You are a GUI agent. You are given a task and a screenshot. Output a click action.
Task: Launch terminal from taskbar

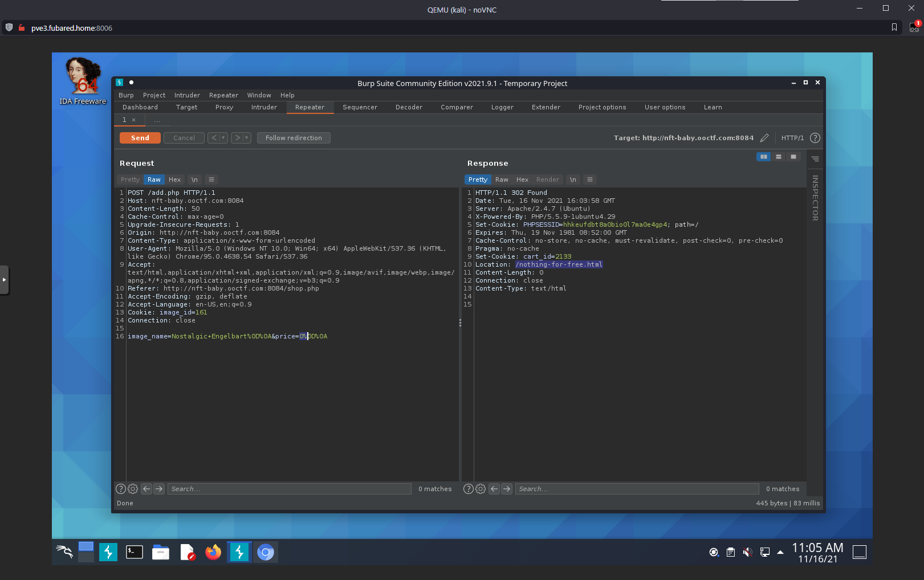135,552
